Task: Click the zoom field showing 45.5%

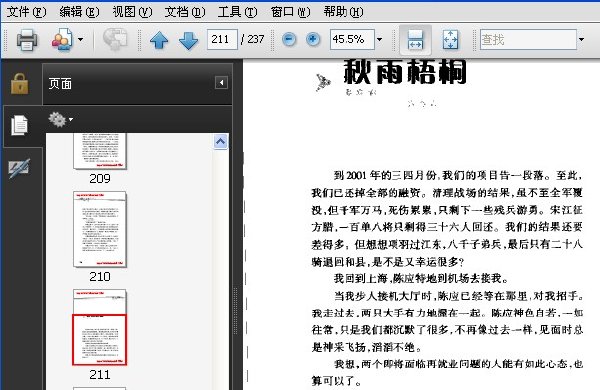Action: pyautogui.click(x=352, y=39)
